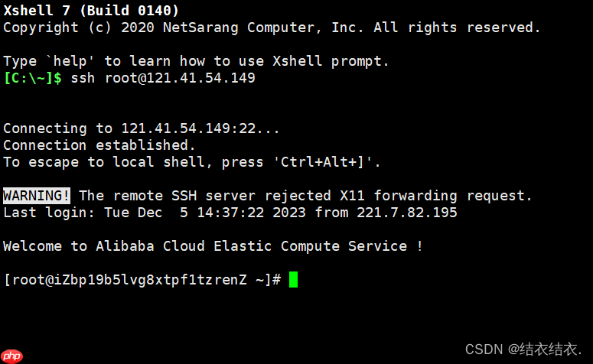Click the word help in the usage hint
This screenshot has width=593, height=364.
click(x=70, y=61)
